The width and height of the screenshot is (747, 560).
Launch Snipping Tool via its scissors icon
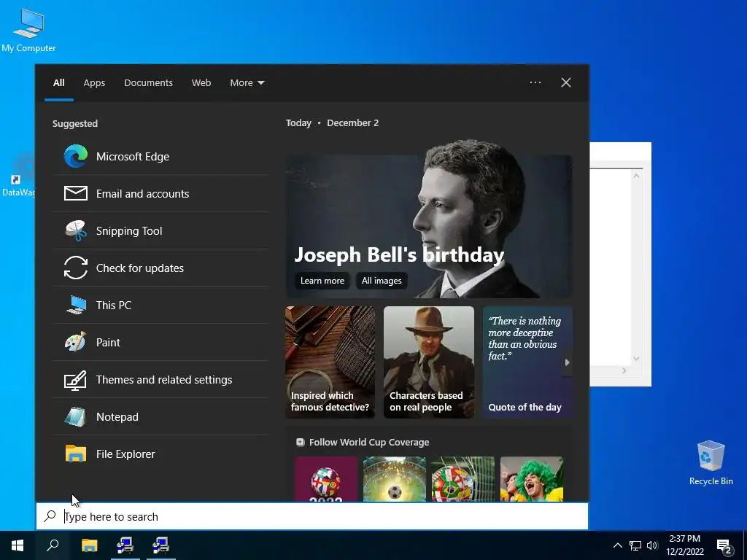pyautogui.click(x=76, y=230)
